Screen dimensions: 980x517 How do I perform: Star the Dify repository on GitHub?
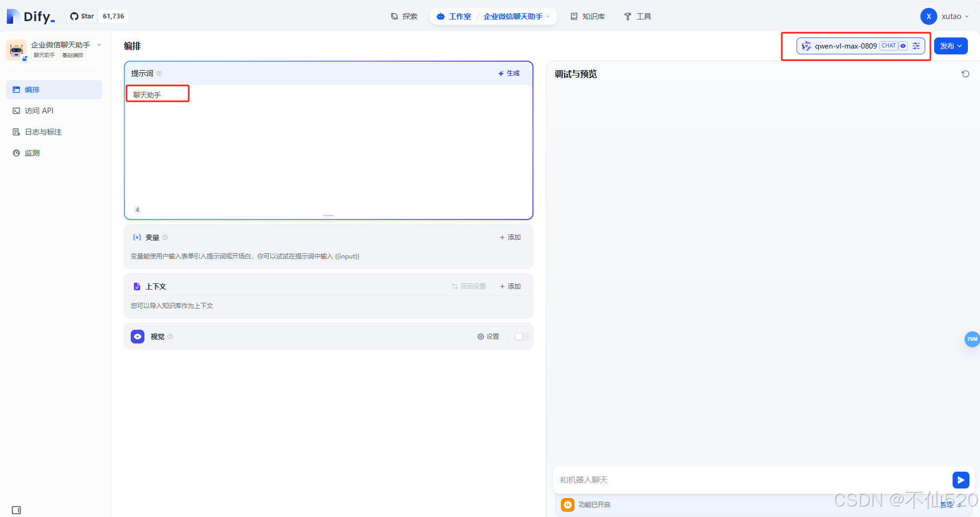tap(82, 16)
